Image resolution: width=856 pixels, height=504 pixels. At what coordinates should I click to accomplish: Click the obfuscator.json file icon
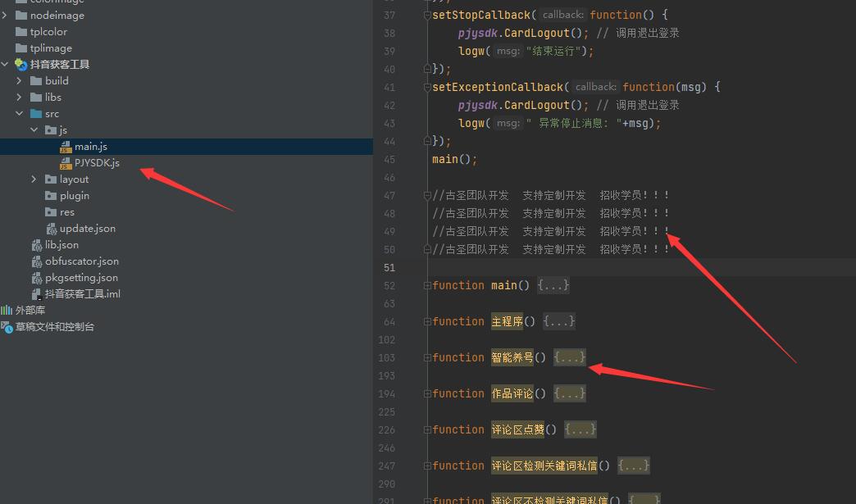click(37, 261)
